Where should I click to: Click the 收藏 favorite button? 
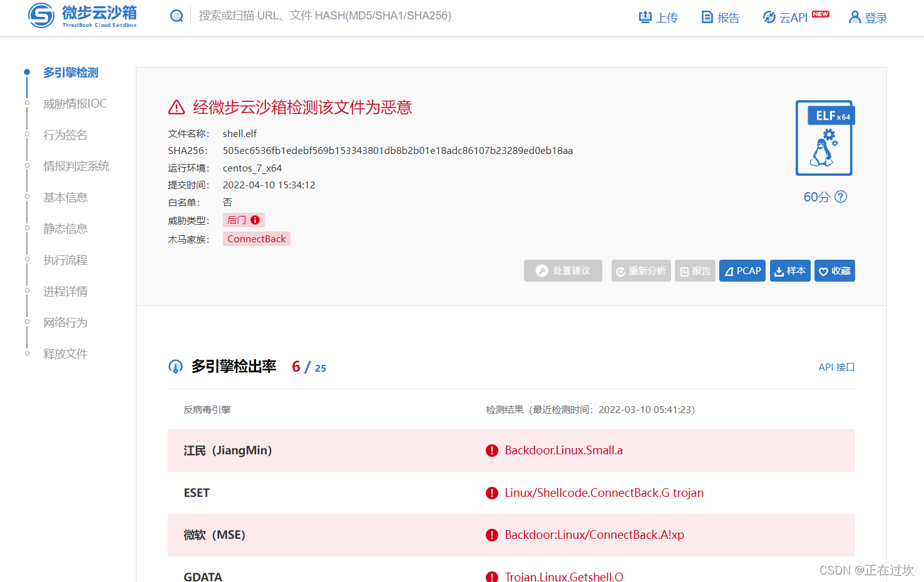coord(834,271)
